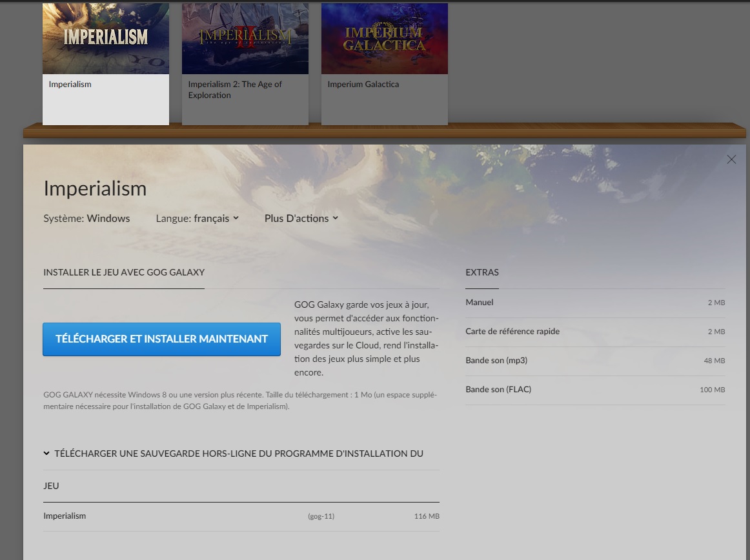Click the Imperialism title heading
This screenshot has width=750, height=560.
coord(95,188)
